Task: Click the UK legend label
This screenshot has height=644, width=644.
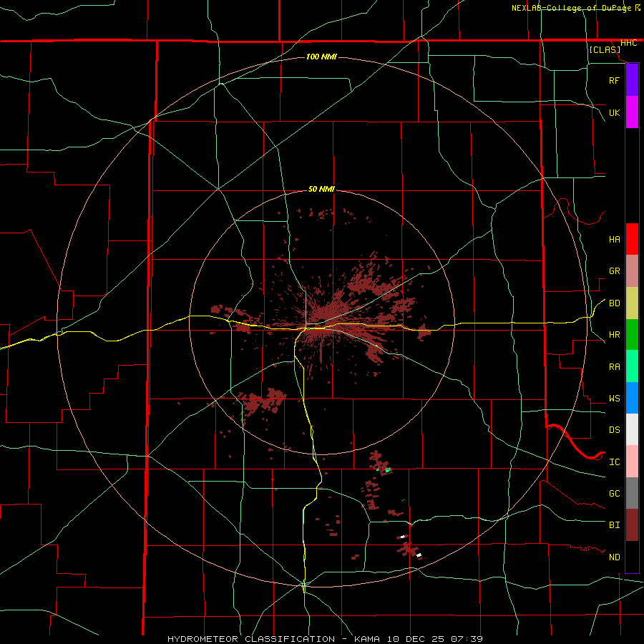Action: tap(614, 112)
